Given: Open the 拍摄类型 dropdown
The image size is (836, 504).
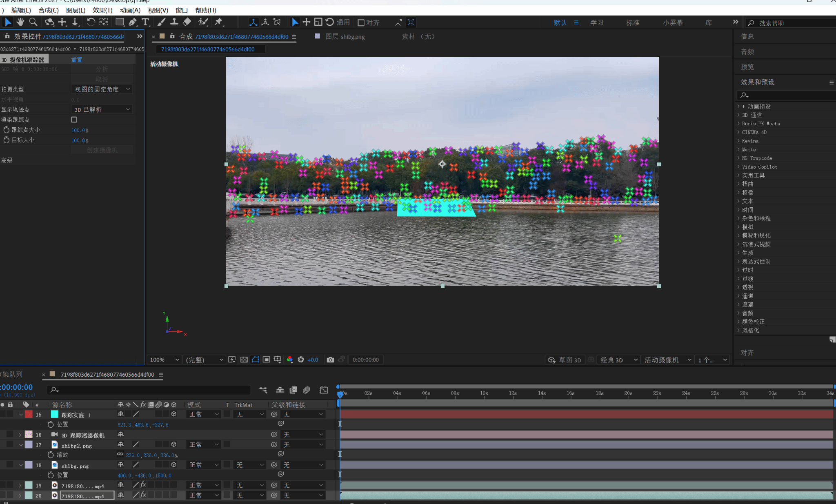Looking at the screenshot, I should coord(102,89).
